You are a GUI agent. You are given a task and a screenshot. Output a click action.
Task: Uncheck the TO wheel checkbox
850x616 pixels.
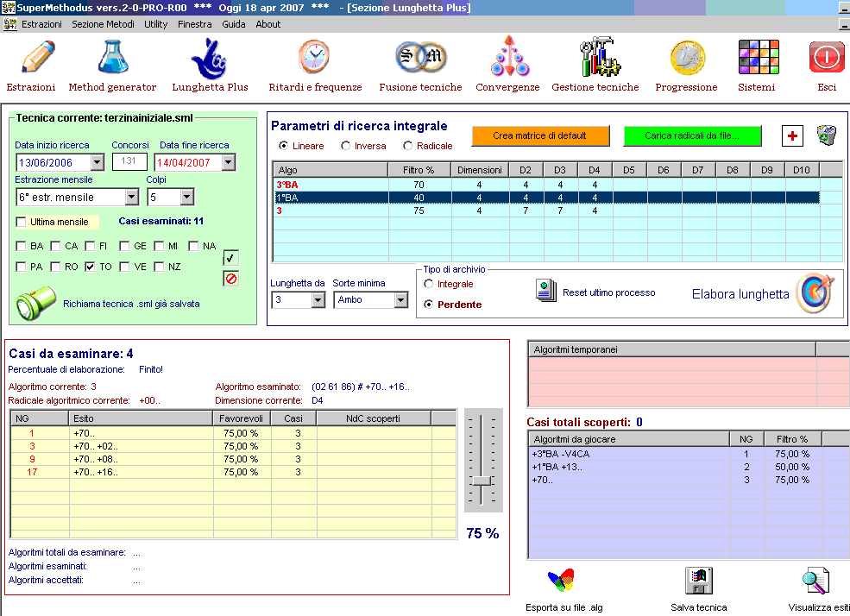point(90,267)
